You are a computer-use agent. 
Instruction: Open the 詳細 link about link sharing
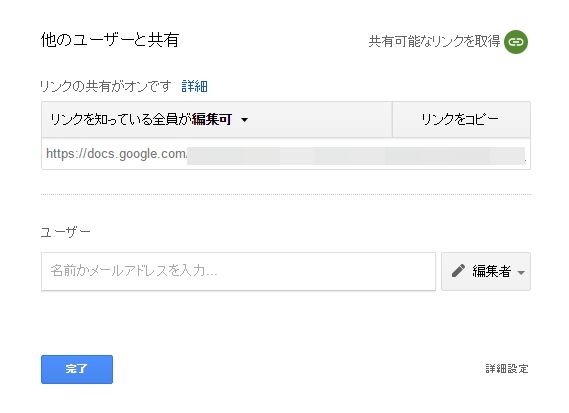click(x=195, y=86)
